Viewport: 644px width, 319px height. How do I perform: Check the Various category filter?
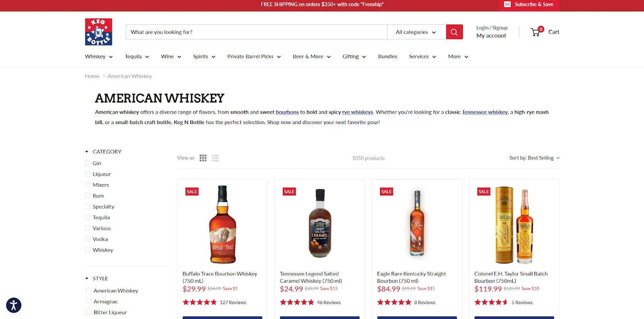[87, 228]
